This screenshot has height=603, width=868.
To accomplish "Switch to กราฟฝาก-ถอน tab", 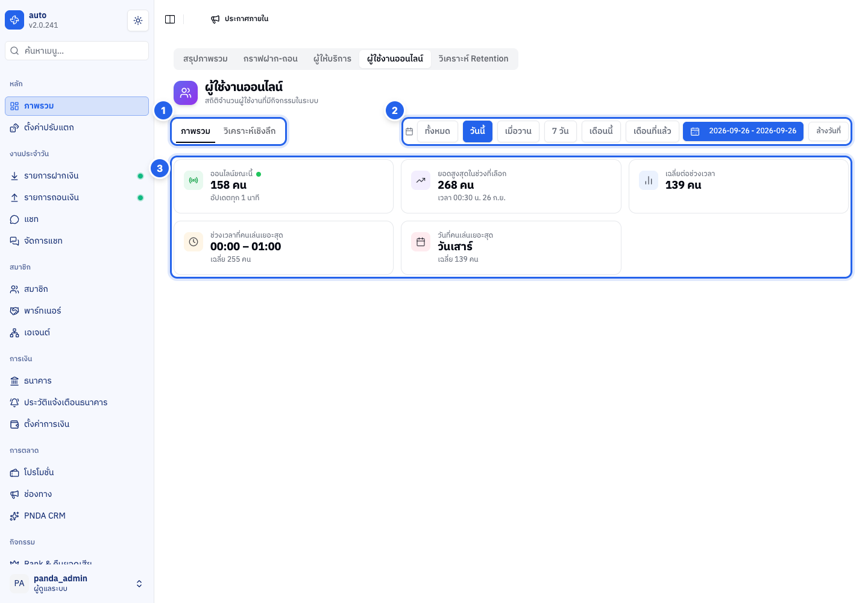I will pyautogui.click(x=271, y=59).
